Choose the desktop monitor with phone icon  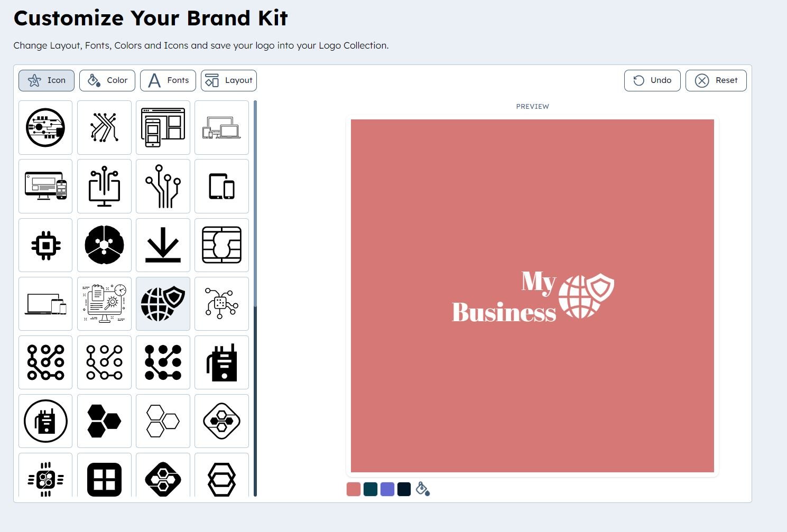click(45, 186)
